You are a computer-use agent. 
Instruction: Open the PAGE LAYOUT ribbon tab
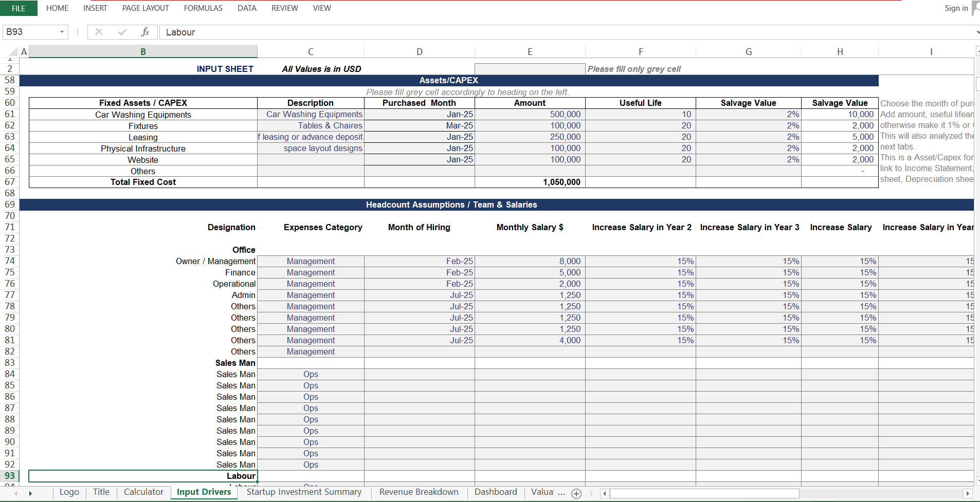coord(146,8)
